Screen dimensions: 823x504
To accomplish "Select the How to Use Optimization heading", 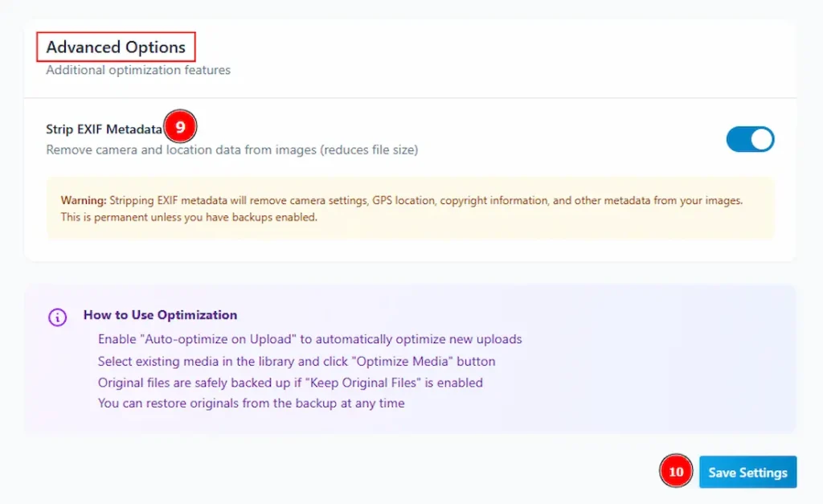I will pos(160,315).
